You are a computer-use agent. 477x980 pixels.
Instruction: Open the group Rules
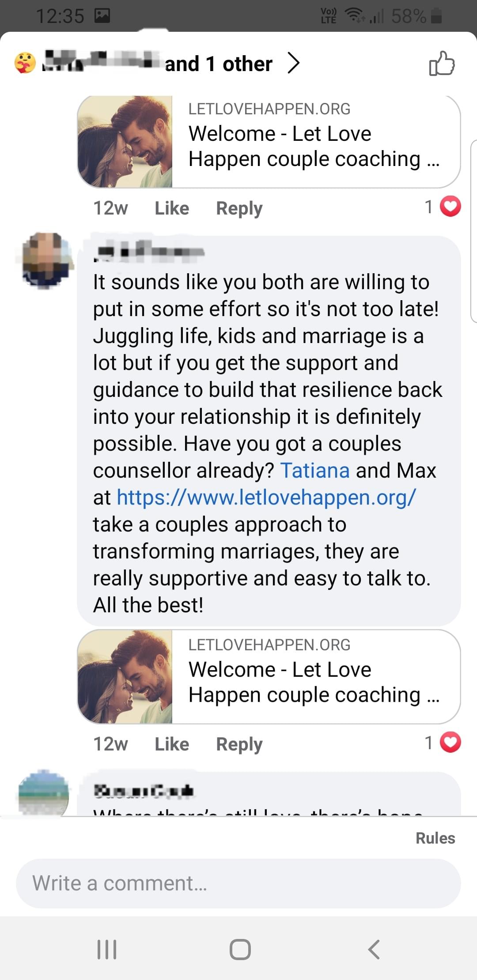point(435,838)
